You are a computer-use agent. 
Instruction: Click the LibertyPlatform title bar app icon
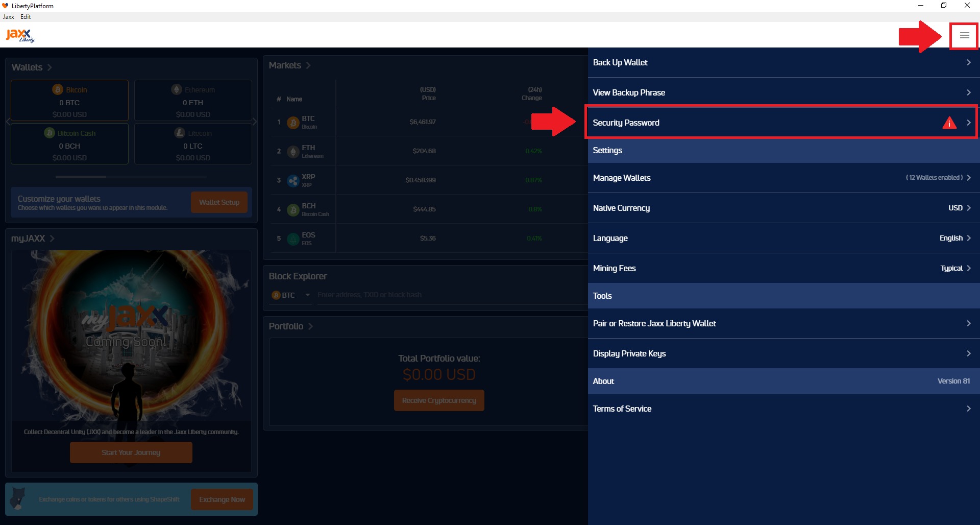[x=5, y=6]
